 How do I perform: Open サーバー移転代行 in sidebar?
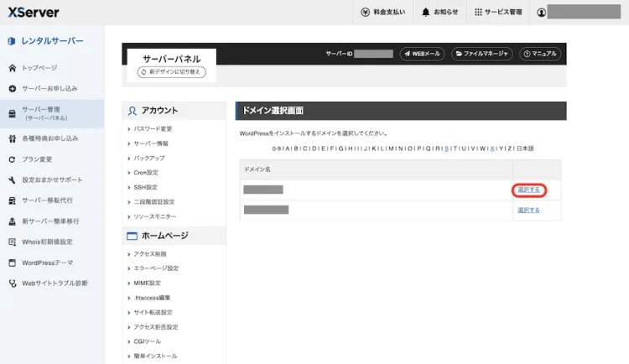[47, 200]
